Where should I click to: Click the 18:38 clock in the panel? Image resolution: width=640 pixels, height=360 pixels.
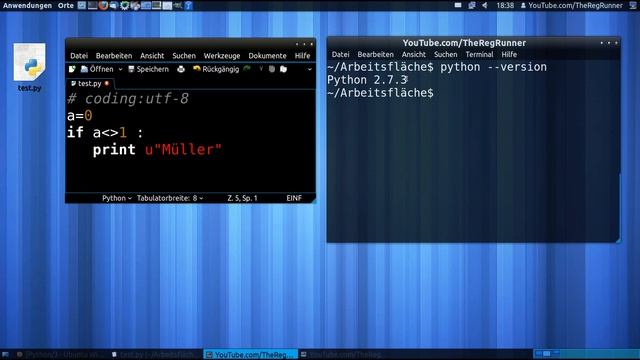[x=505, y=5]
